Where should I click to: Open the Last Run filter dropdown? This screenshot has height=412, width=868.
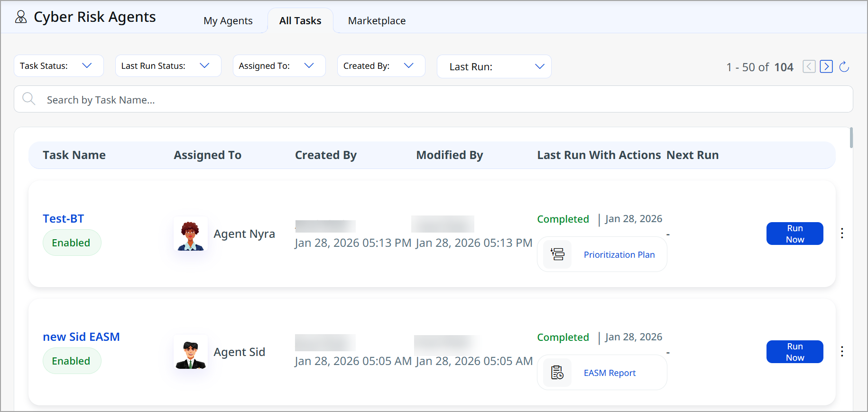pyautogui.click(x=494, y=66)
